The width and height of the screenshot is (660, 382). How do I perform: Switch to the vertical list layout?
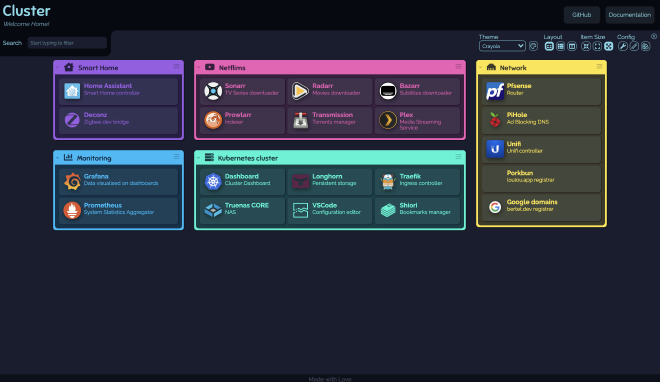coord(560,46)
